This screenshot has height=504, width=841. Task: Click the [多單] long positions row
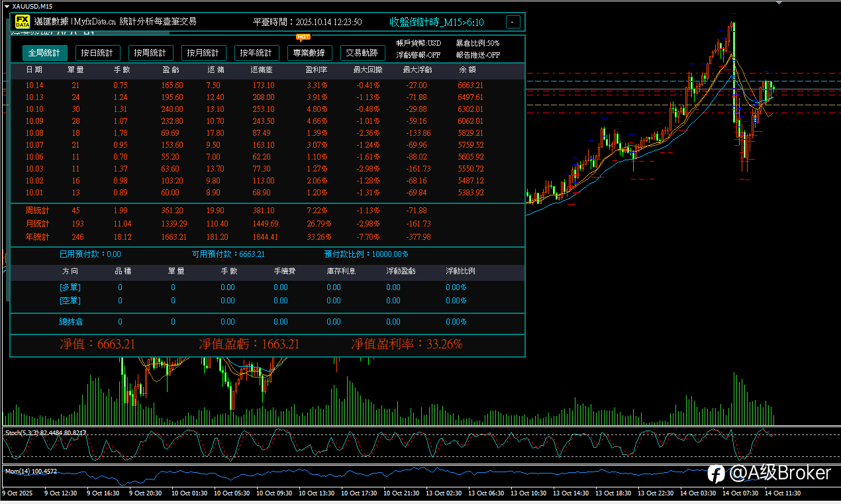70,287
